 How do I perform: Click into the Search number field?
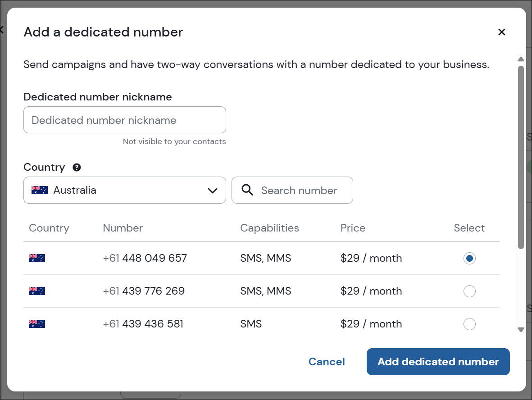[299, 191]
